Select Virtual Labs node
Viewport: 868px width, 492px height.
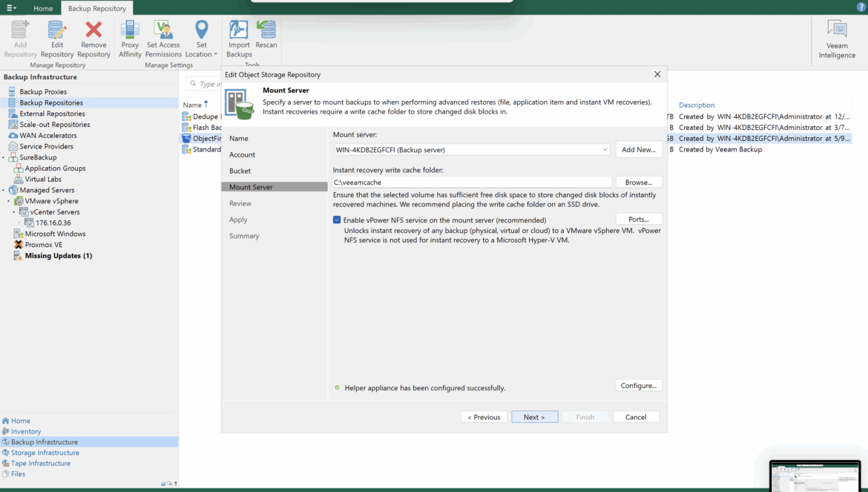point(42,180)
